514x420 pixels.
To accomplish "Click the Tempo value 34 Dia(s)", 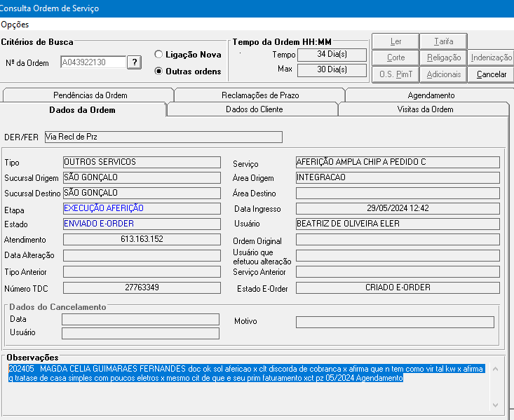I will click(332, 55).
